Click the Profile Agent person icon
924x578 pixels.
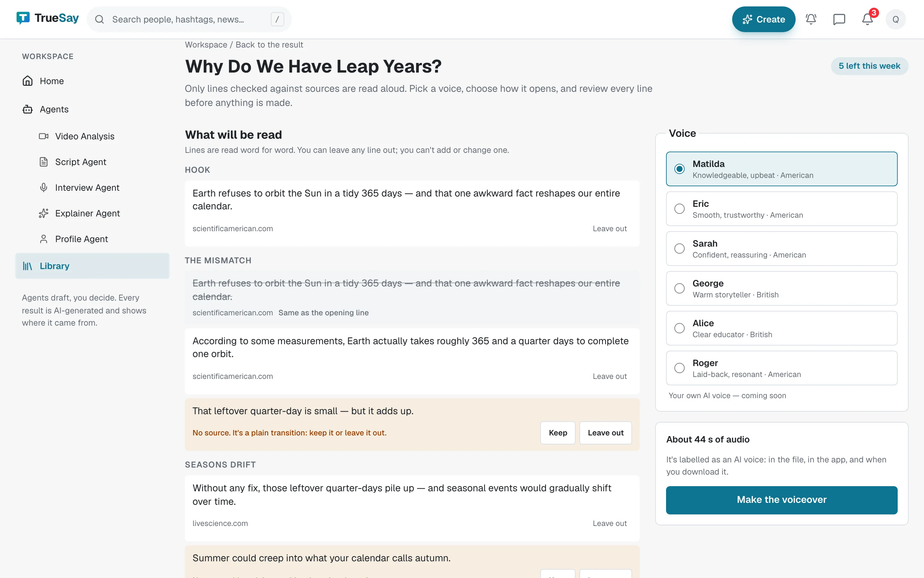pyautogui.click(x=44, y=239)
